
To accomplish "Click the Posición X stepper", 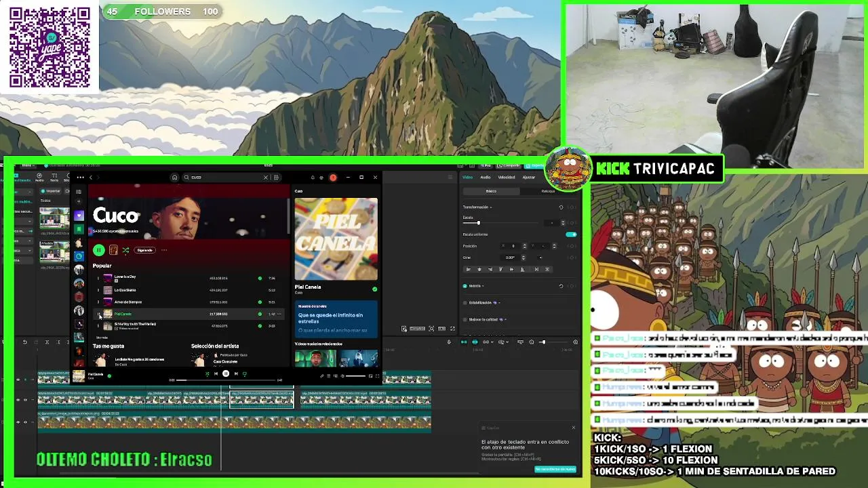I will coord(524,246).
